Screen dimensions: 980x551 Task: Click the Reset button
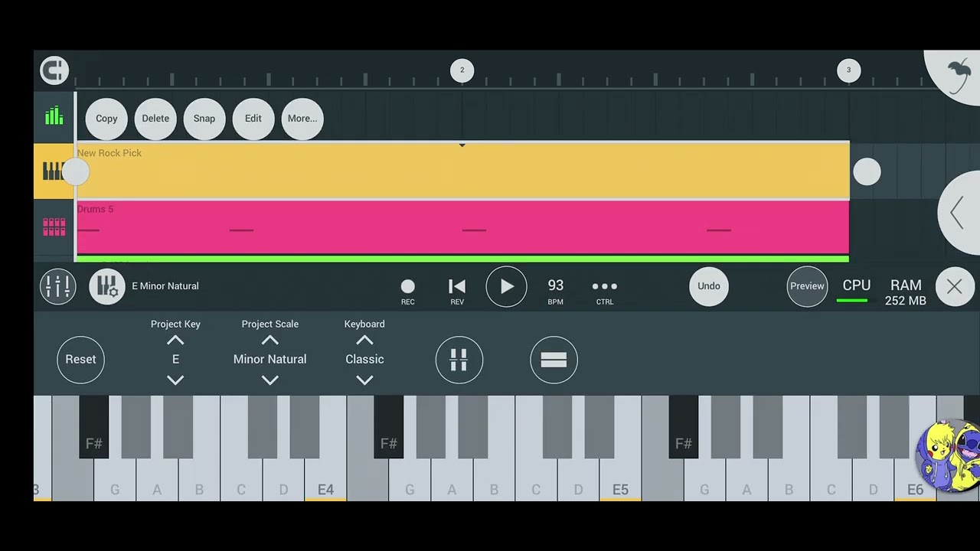point(80,360)
